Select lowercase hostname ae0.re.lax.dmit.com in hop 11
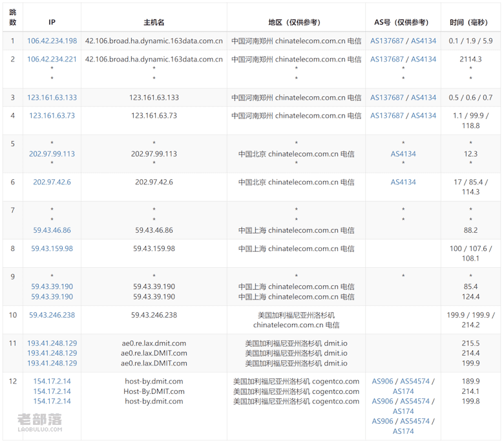504x443 pixels. pyautogui.click(x=154, y=343)
